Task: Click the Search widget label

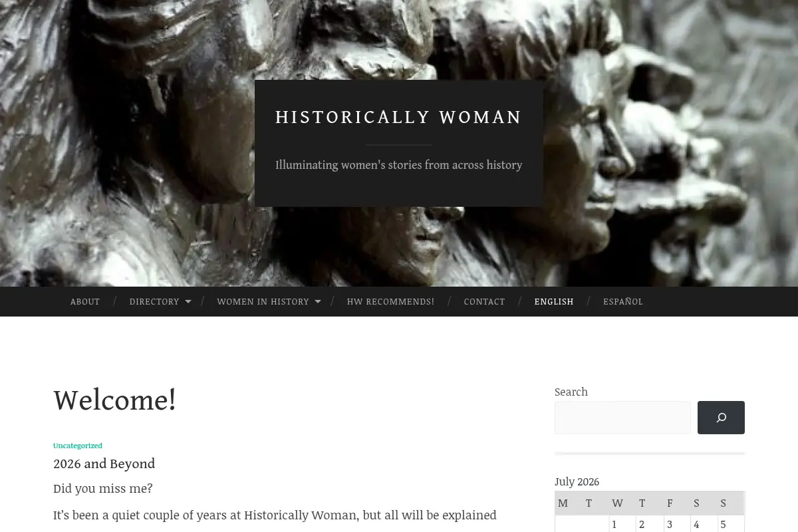Action: 571,392
